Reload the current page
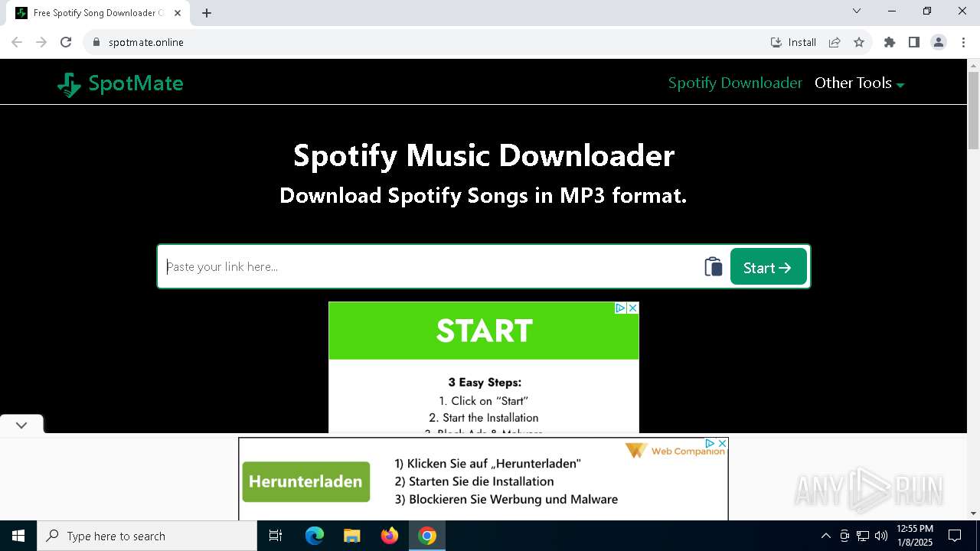Viewport: 980px width, 551px height. click(66, 42)
